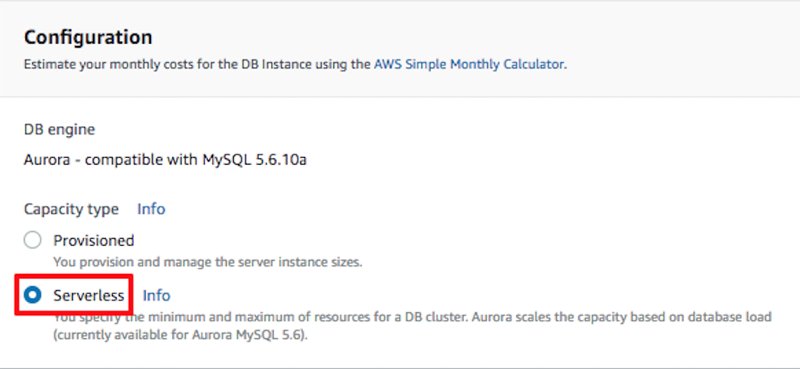The height and width of the screenshot is (369, 800).
Task: Click the '(currently available for Aurora MySQL 5.6)' text
Action: [x=181, y=336]
